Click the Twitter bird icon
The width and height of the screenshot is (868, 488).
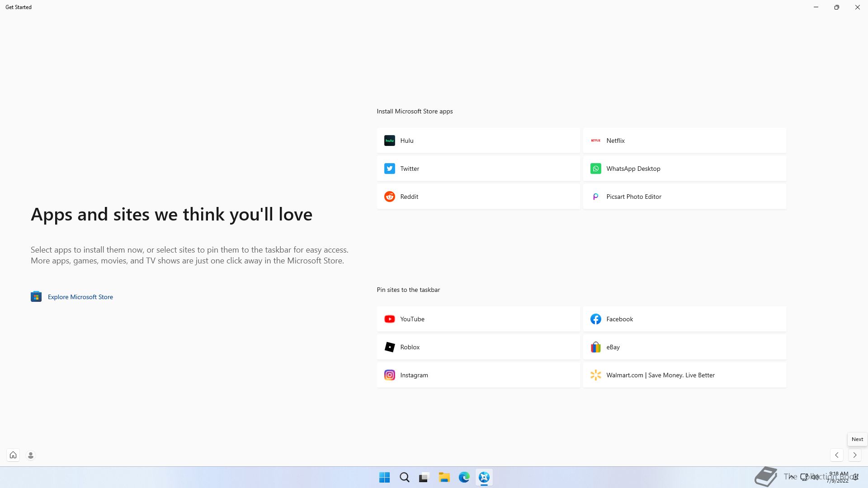click(389, 169)
